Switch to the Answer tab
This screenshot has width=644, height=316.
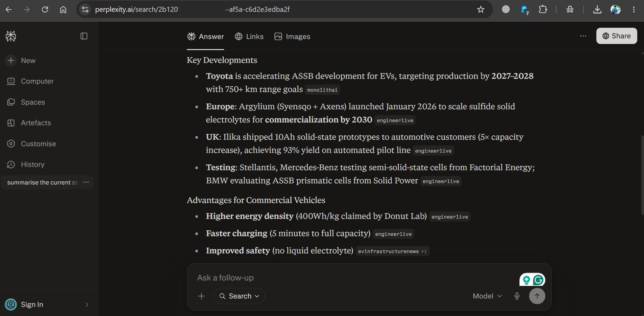205,37
